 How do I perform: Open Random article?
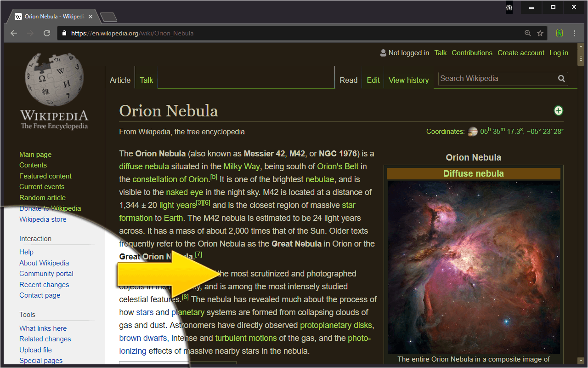(42, 198)
